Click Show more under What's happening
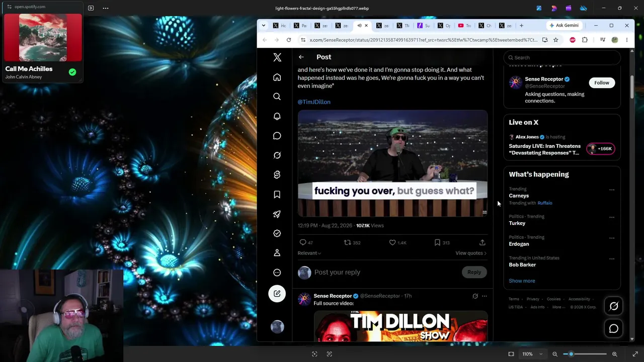 [522, 281]
